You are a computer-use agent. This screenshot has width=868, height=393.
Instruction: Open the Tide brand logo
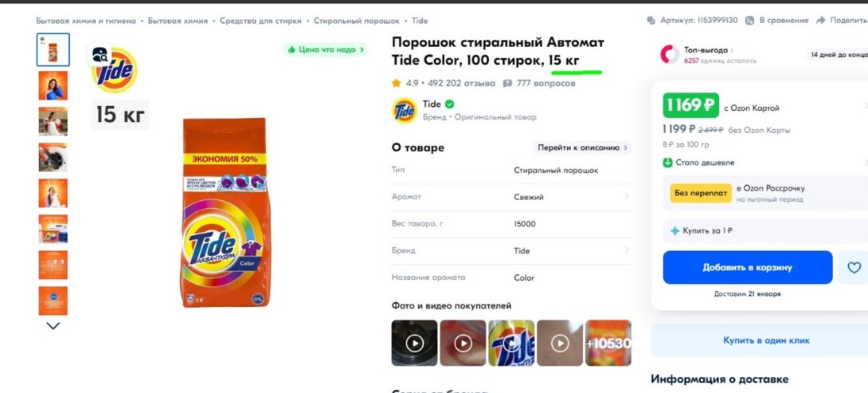[405, 110]
